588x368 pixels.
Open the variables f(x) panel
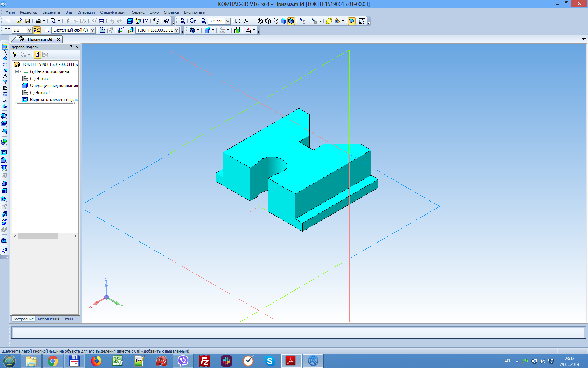pos(146,21)
